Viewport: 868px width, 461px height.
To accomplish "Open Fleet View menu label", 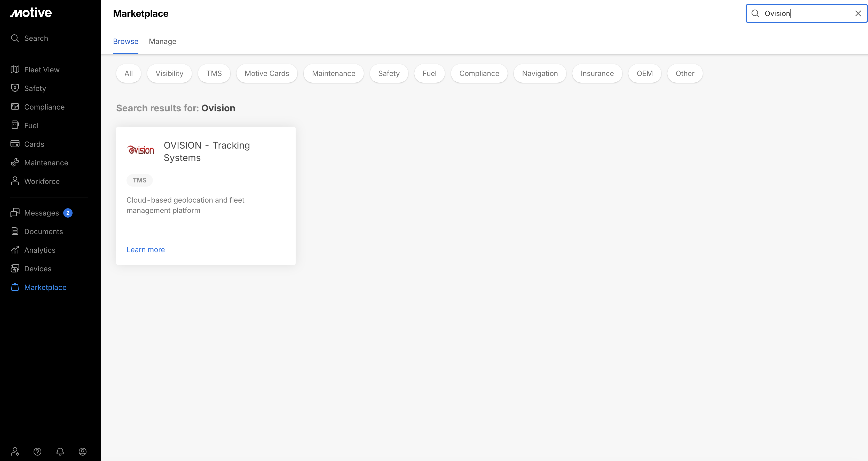I will pyautogui.click(x=42, y=70).
